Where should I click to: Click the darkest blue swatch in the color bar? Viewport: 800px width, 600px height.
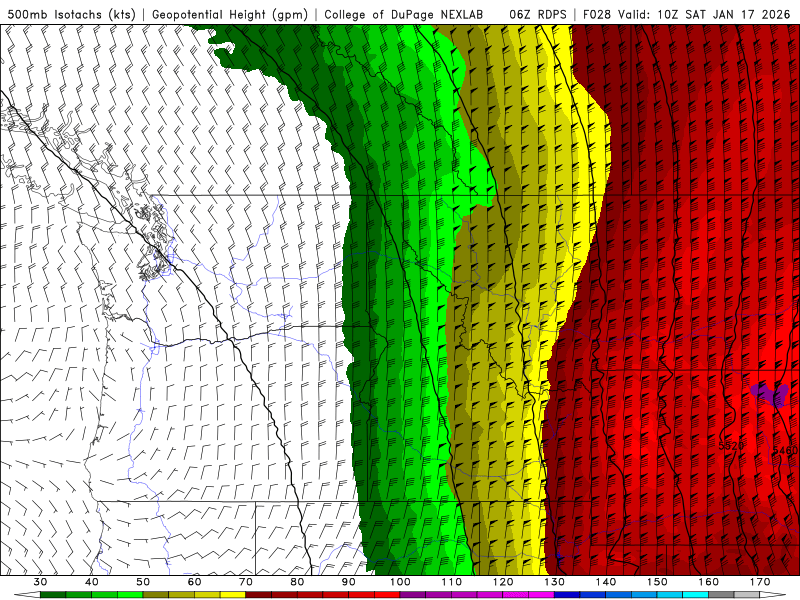(567, 595)
